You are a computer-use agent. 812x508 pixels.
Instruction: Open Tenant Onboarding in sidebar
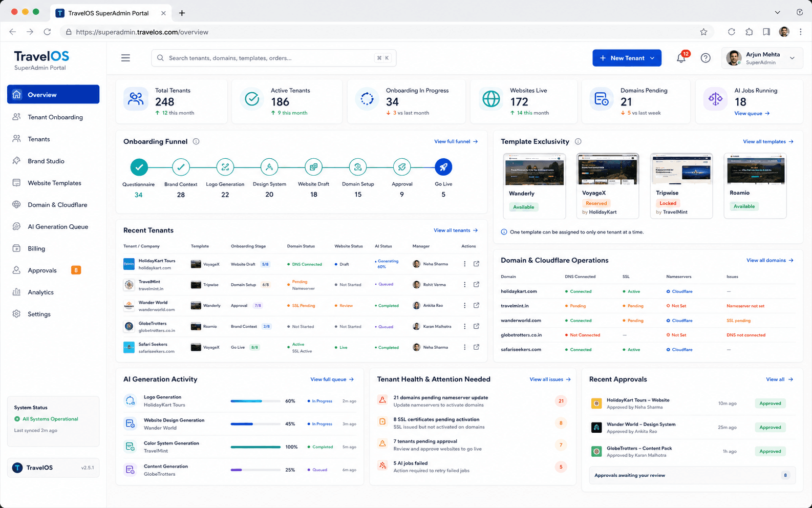pos(53,117)
